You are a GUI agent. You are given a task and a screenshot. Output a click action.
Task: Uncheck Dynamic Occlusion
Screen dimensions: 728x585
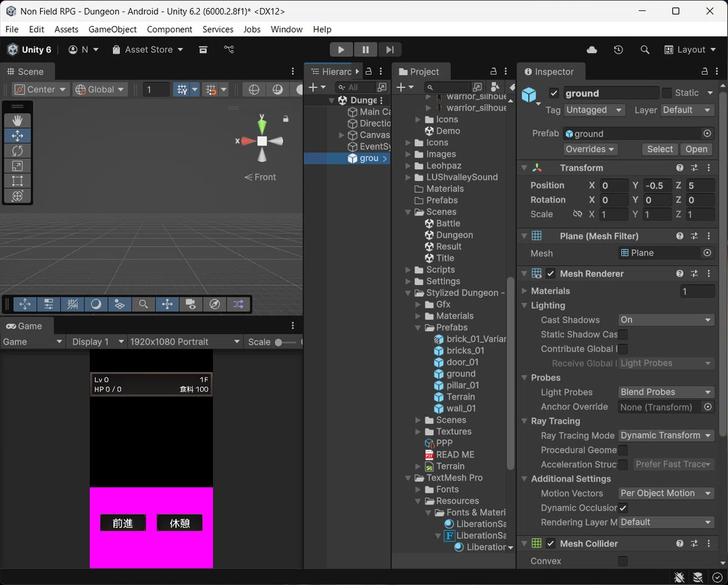623,508
